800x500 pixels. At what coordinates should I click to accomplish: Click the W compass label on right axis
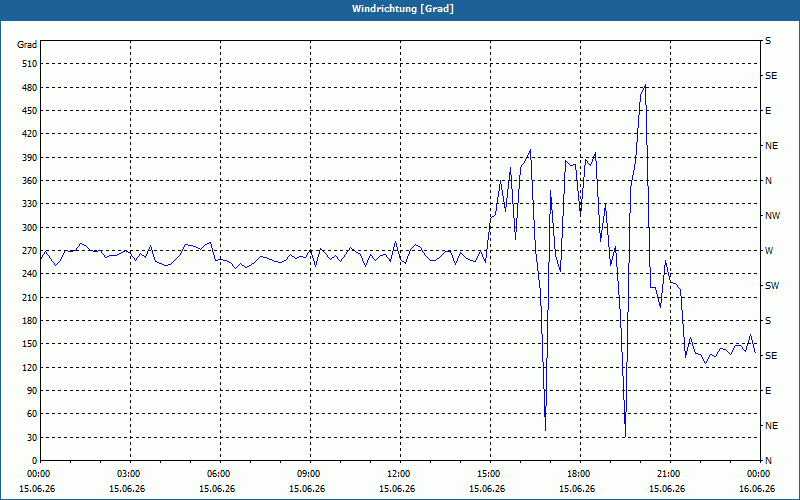point(769,251)
